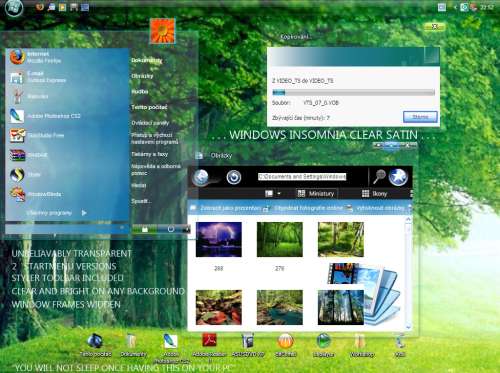
Task: Click the Start orb button
Action: point(13,7)
